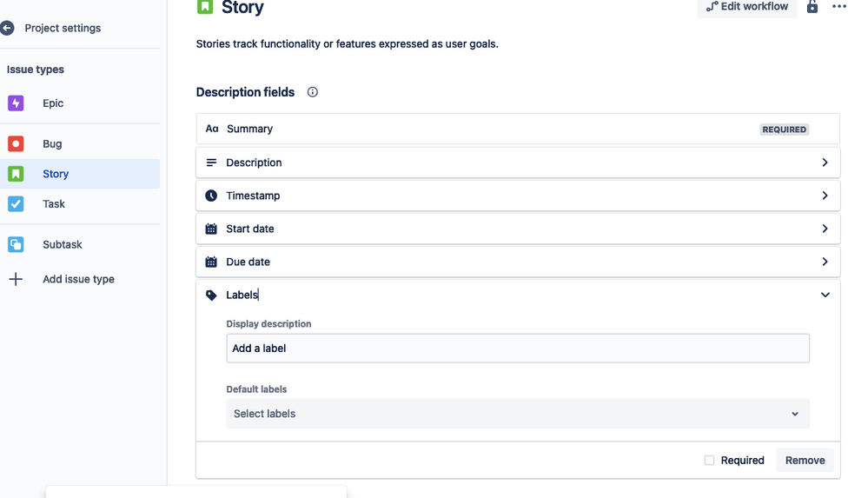Expand the Description field row
Screen dimensions: 868x498
518,163
